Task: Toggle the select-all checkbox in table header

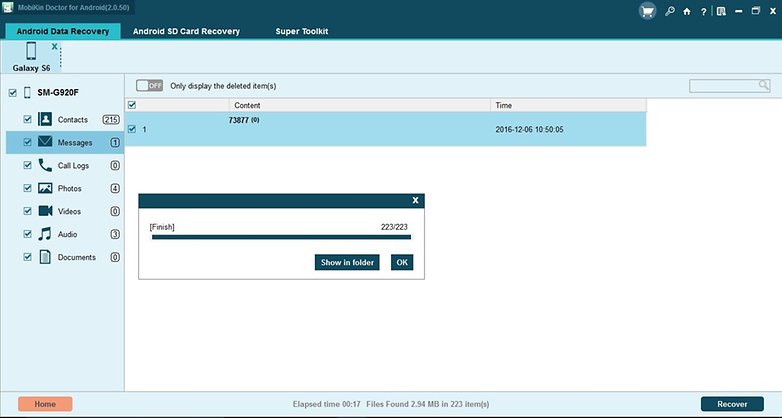Action: (x=132, y=104)
